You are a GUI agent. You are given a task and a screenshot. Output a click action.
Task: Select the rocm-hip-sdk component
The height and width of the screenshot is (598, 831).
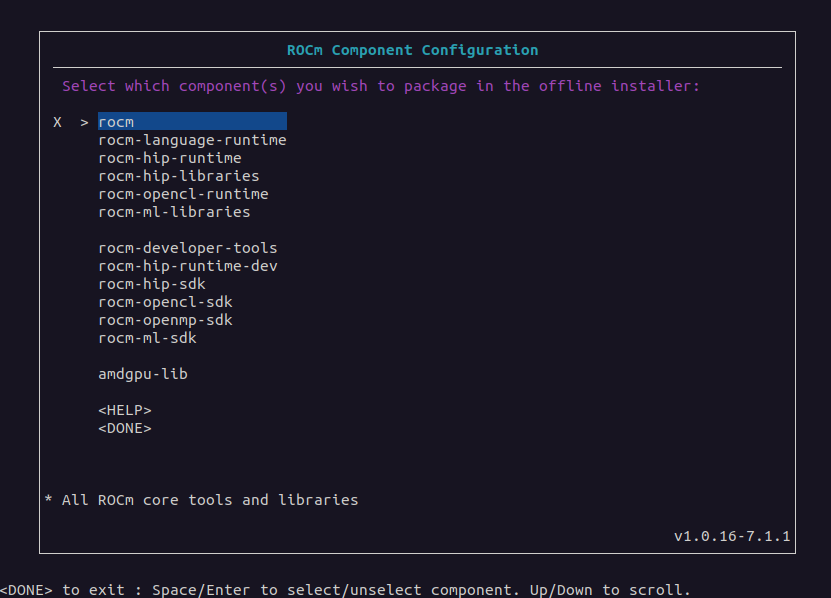point(151,284)
